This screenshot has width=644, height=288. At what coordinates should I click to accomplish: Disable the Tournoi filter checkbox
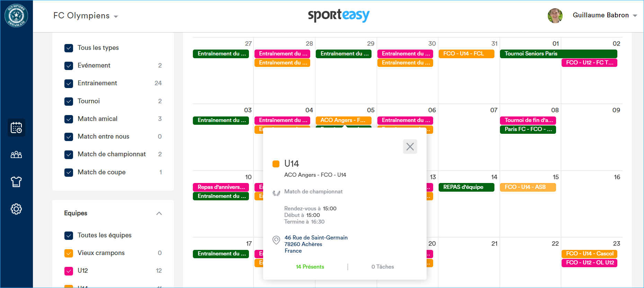tap(69, 101)
